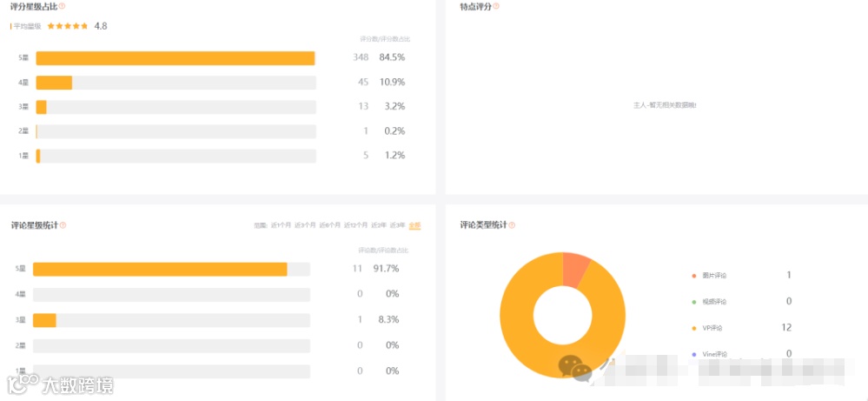Toggle 视频评论 legend item

click(714, 302)
